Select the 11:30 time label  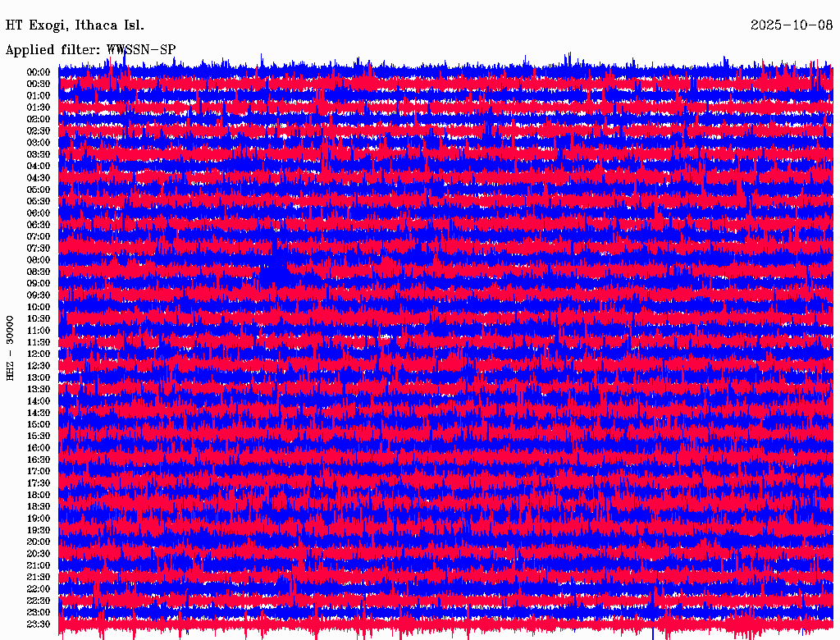pos(39,342)
